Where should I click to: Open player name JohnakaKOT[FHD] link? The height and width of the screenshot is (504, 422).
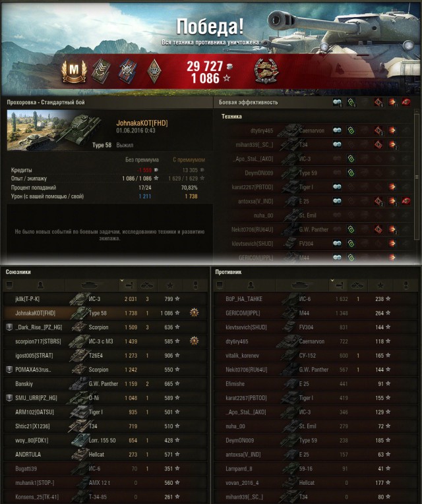142,123
